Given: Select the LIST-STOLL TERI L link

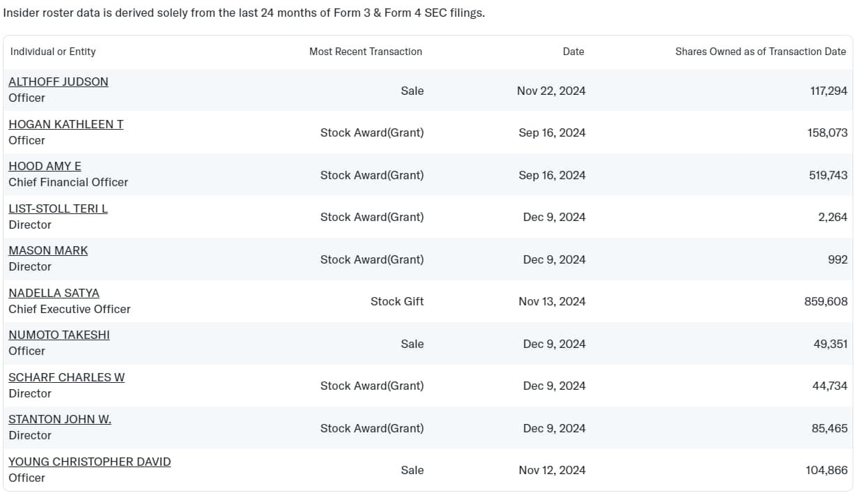Looking at the screenshot, I should coord(58,208).
